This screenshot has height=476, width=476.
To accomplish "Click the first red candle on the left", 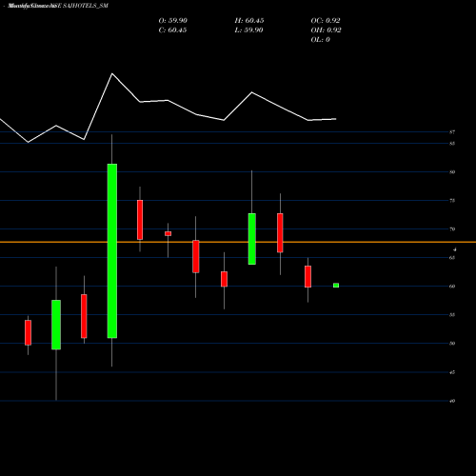I will coord(28,332).
